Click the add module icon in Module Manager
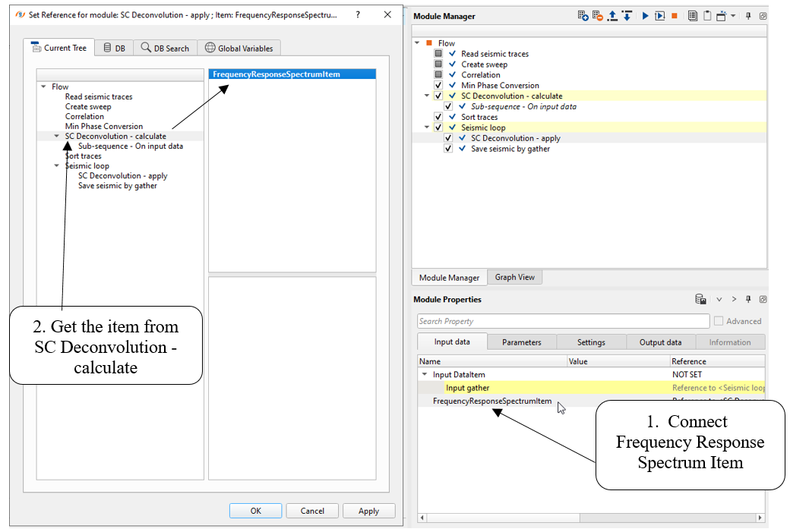The height and width of the screenshot is (532, 790). pos(582,16)
